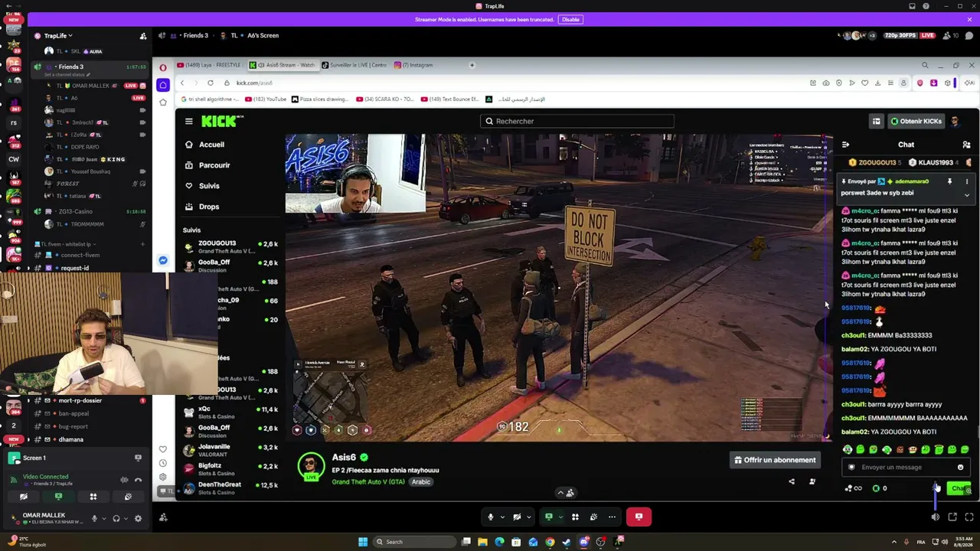Expand the pinned message in Kick chat
Viewport: 980px width, 551px height.
tap(966, 195)
